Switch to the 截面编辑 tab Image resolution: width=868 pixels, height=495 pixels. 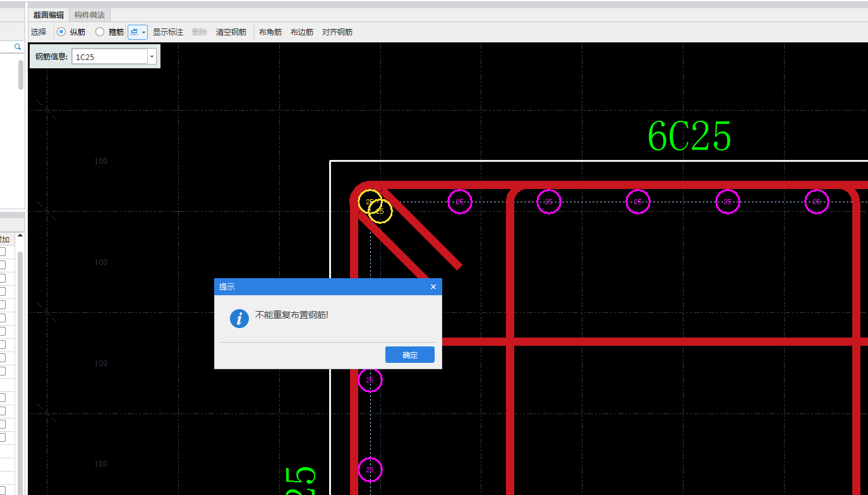click(x=49, y=15)
